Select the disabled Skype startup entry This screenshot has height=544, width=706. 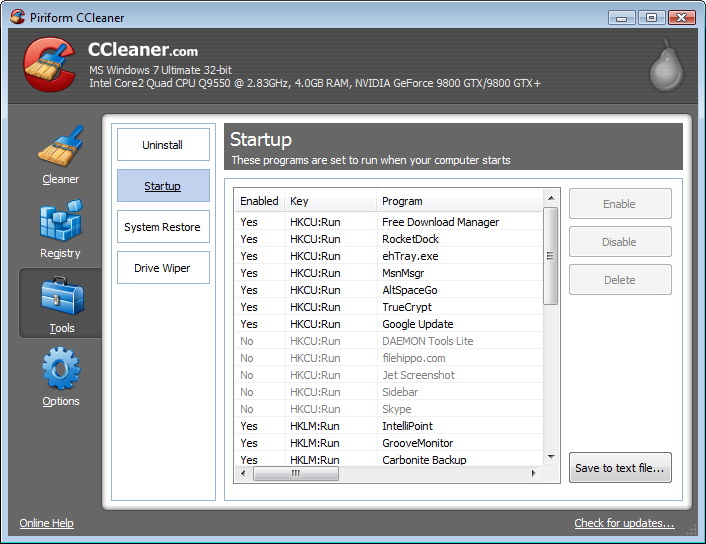[396, 409]
